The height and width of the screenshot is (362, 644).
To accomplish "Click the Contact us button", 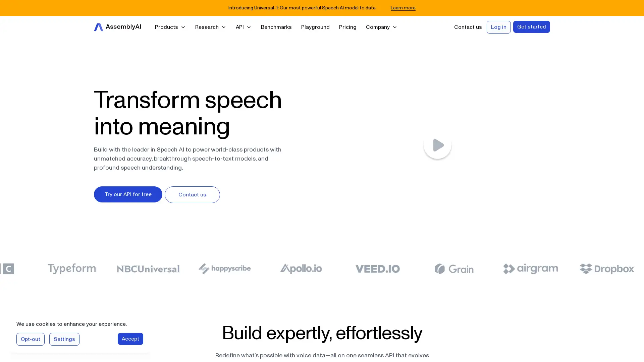I will [193, 194].
